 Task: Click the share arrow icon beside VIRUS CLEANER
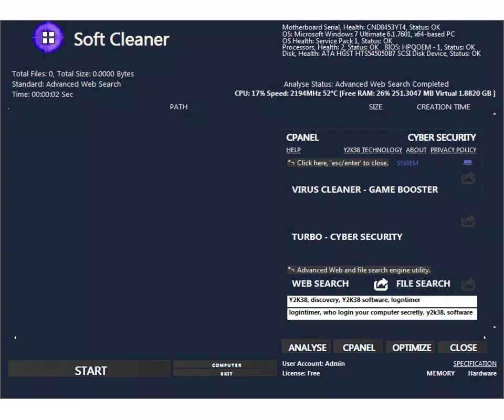click(x=468, y=178)
